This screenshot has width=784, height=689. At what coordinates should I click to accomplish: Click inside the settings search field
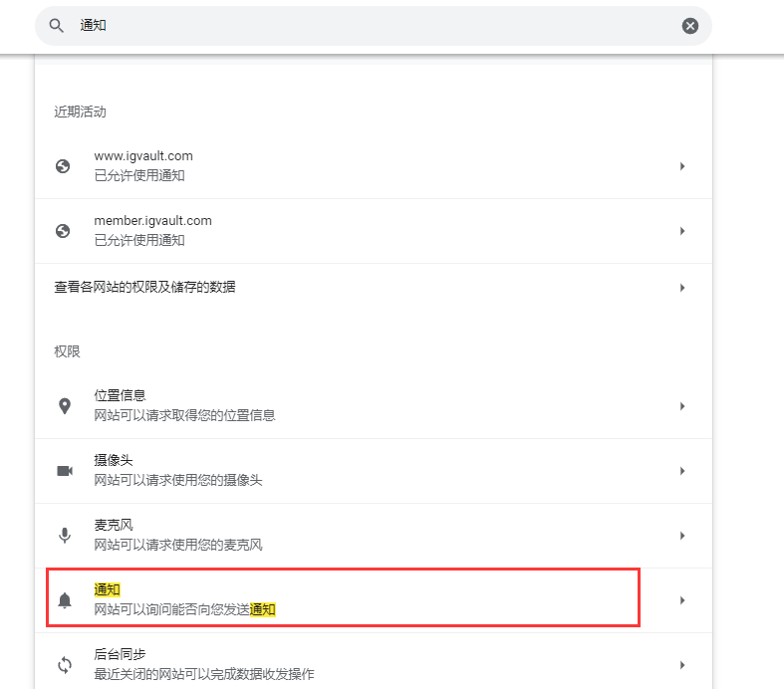375,26
